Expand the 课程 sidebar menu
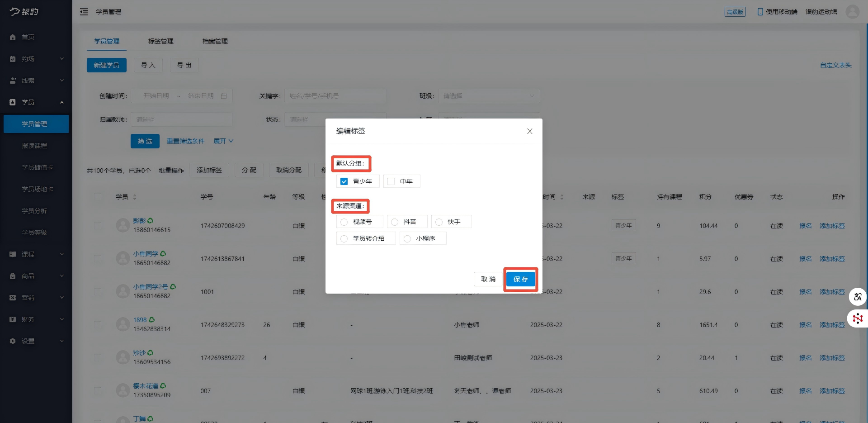 click(62, 254)
